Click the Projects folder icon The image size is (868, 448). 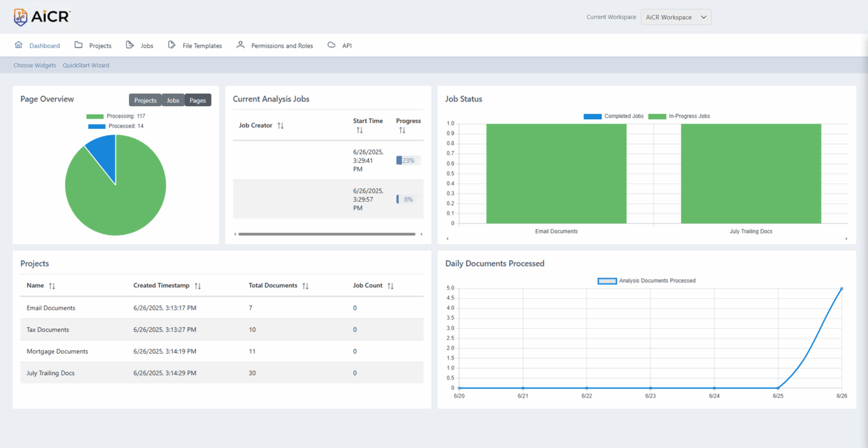(x=79, y=45)
